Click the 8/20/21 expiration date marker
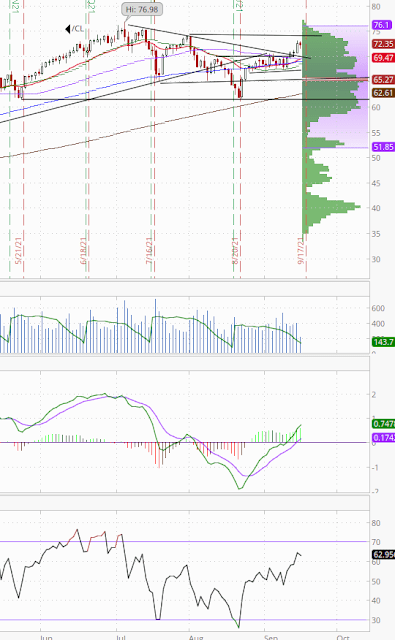 click(235, 250)
